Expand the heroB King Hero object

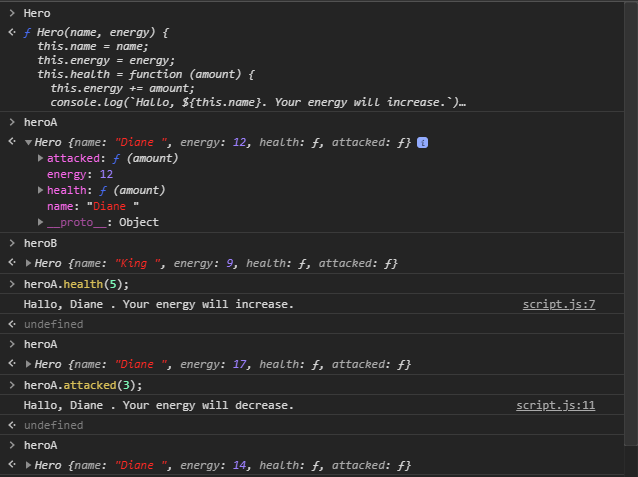pyautogui.click(x=28, y=263)
